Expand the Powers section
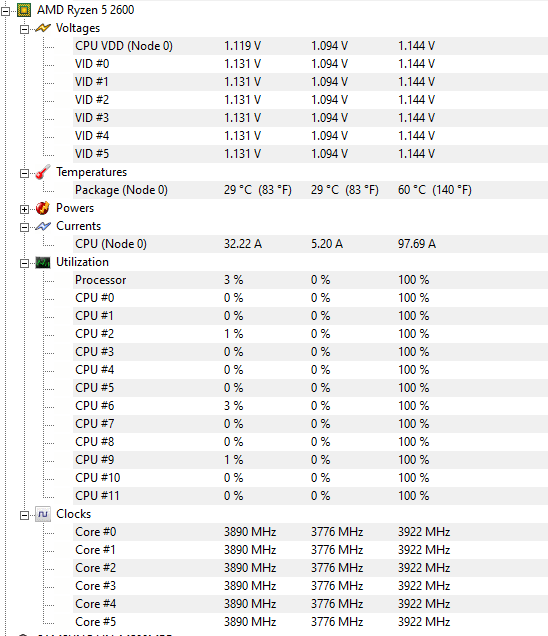This screenshot has width=548, height=636. (24, 209)
